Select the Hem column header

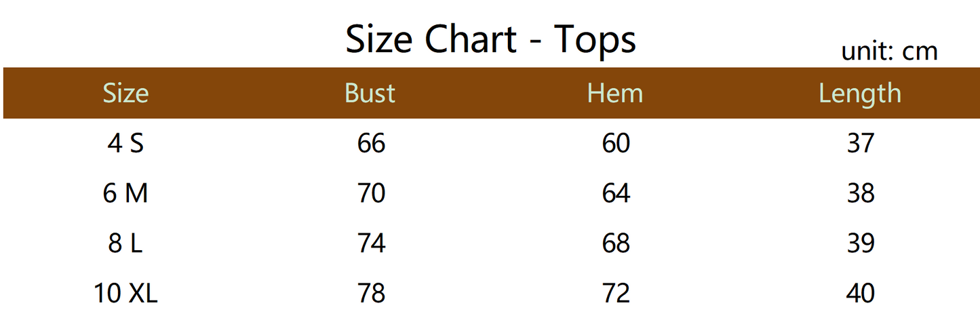(x=614, y=93)
